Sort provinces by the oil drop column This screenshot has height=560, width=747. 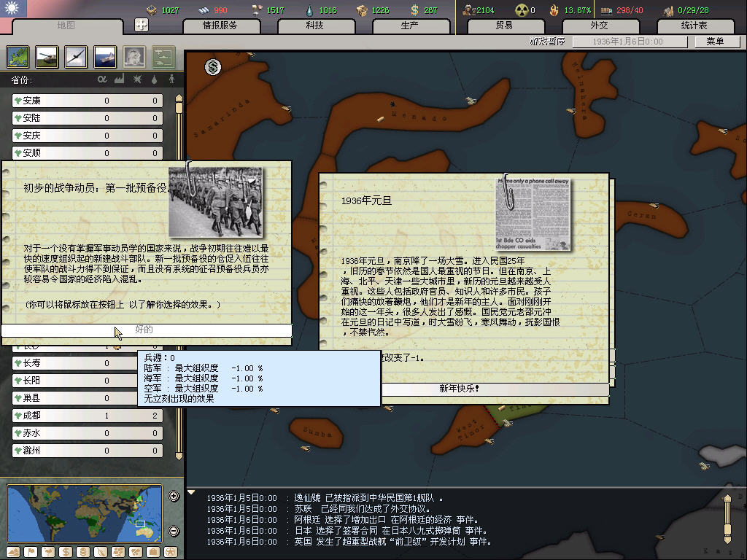tap(155, 79)
